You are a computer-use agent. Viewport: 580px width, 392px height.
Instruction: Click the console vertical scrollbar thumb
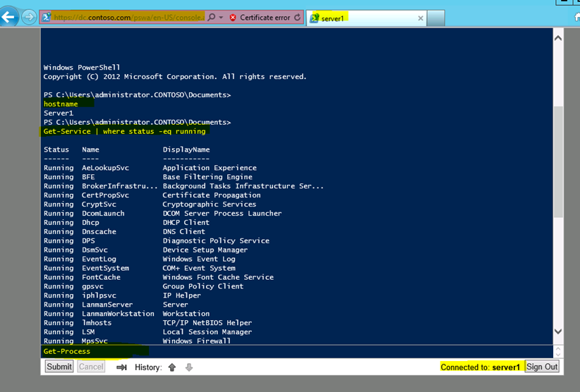[x=558, y=162]
